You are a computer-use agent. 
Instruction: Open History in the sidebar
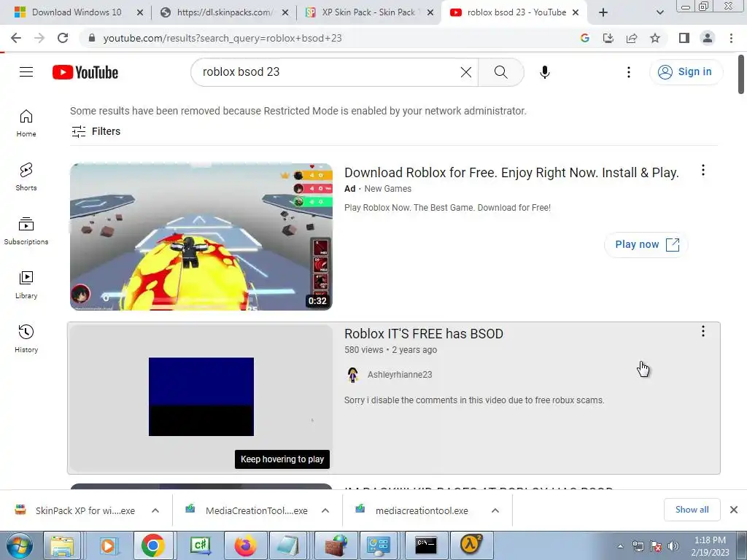tap(26, 338)
